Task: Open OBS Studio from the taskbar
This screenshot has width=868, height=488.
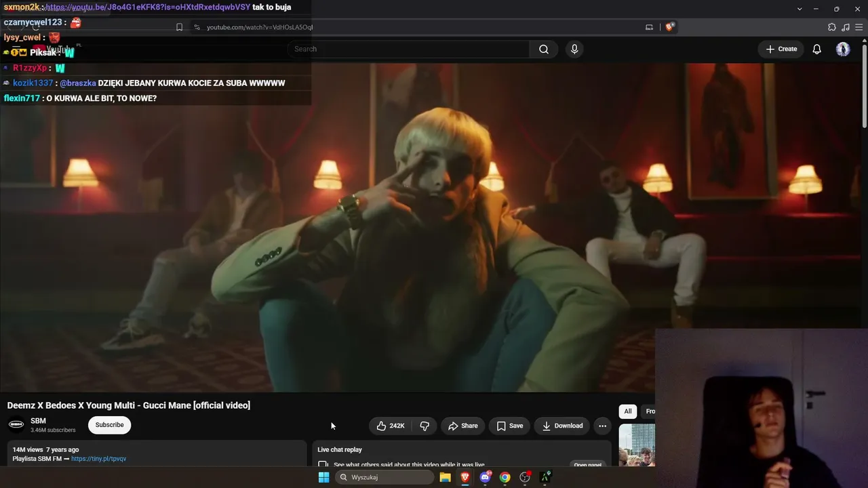Action: pos(525,477)
